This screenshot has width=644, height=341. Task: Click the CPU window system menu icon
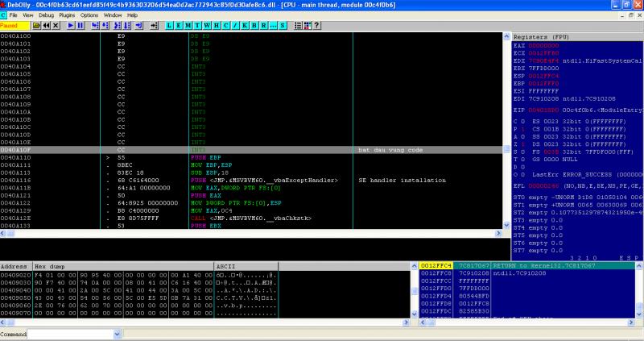3,15
